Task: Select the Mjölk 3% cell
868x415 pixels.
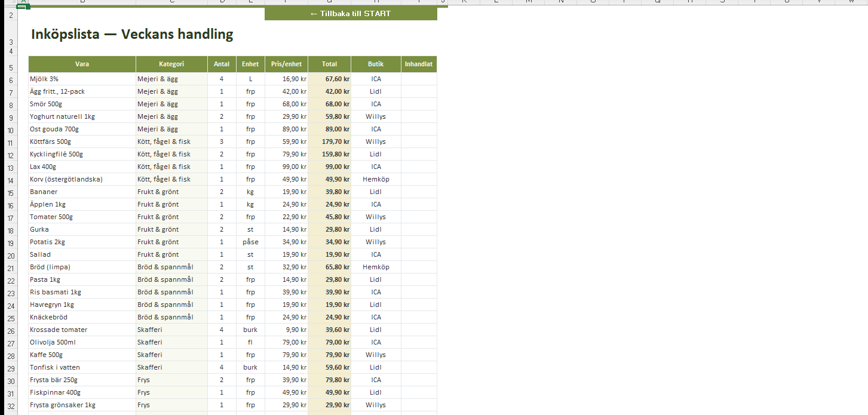Action: point(82,79)
